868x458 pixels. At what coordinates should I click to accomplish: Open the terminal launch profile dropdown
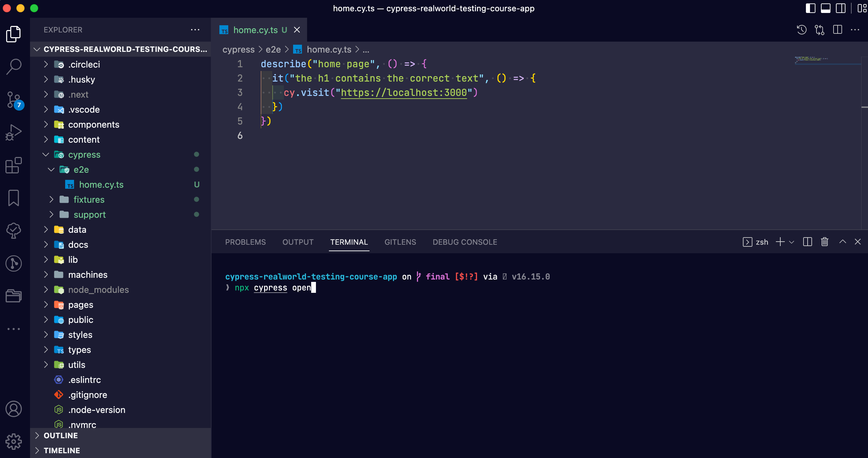tap(792, 242)
